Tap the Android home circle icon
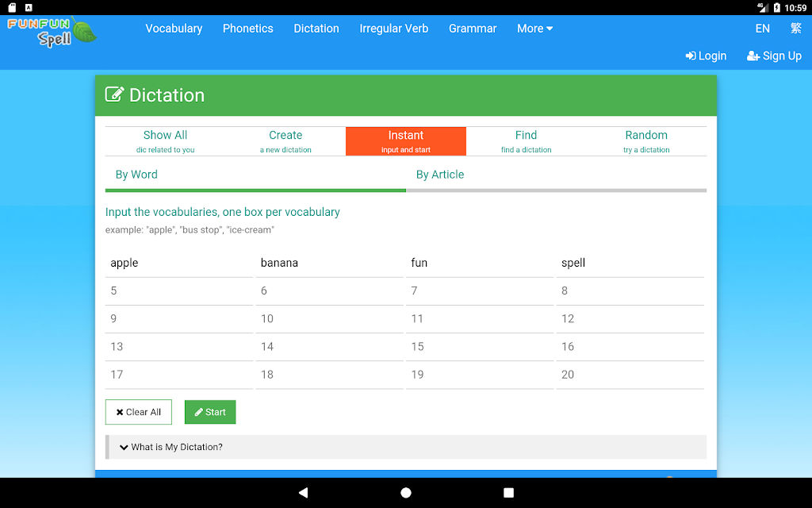This screenshot has width=812, height=508. click(406, 492)
